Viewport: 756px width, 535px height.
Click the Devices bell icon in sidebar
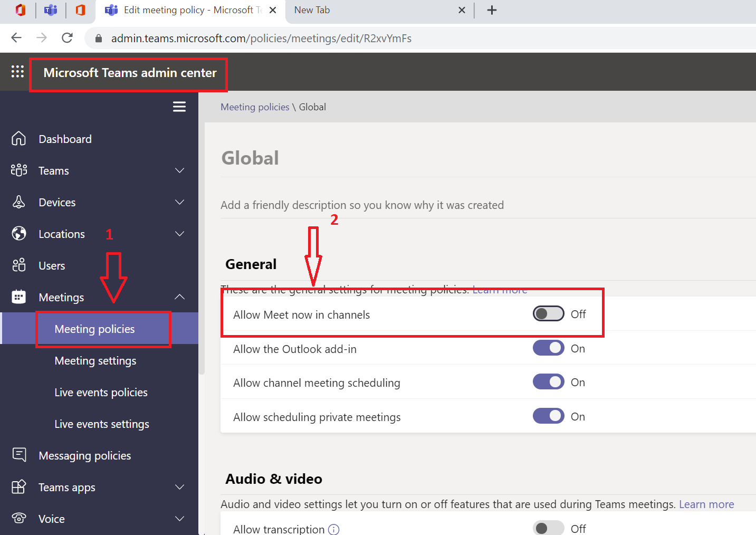point(19,202)
